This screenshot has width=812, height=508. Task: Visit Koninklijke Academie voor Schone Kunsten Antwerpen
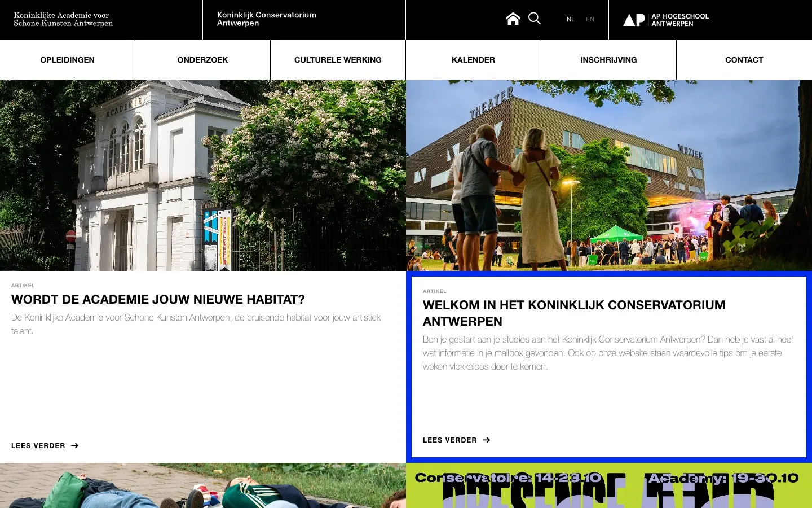[x=63, y=19]
